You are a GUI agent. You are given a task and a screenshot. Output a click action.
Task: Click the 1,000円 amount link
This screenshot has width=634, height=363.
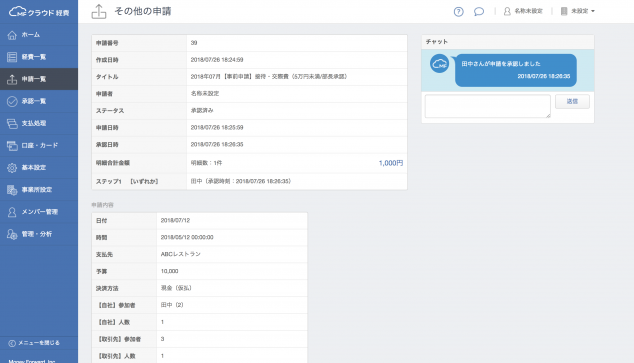coord(391,163)
